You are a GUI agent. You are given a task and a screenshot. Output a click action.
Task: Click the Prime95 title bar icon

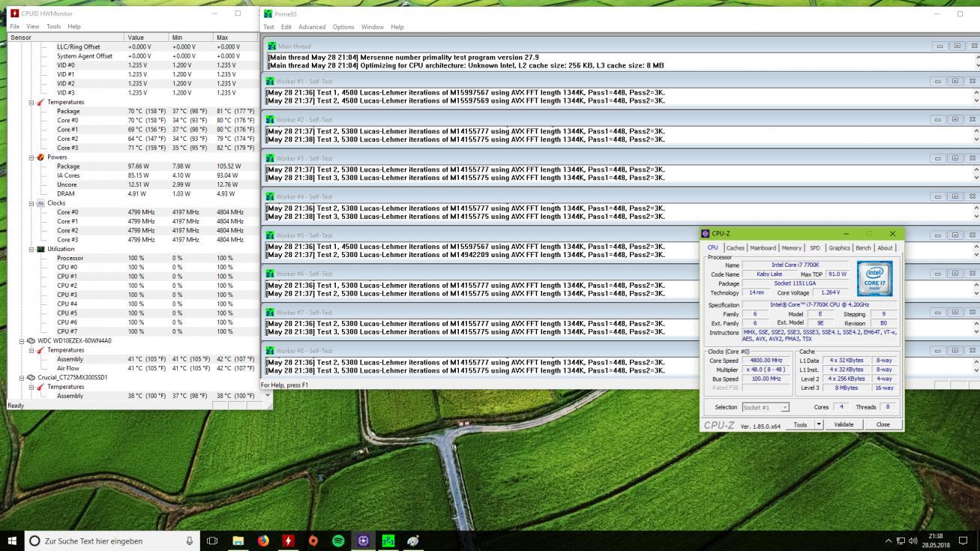pos(268,13)
